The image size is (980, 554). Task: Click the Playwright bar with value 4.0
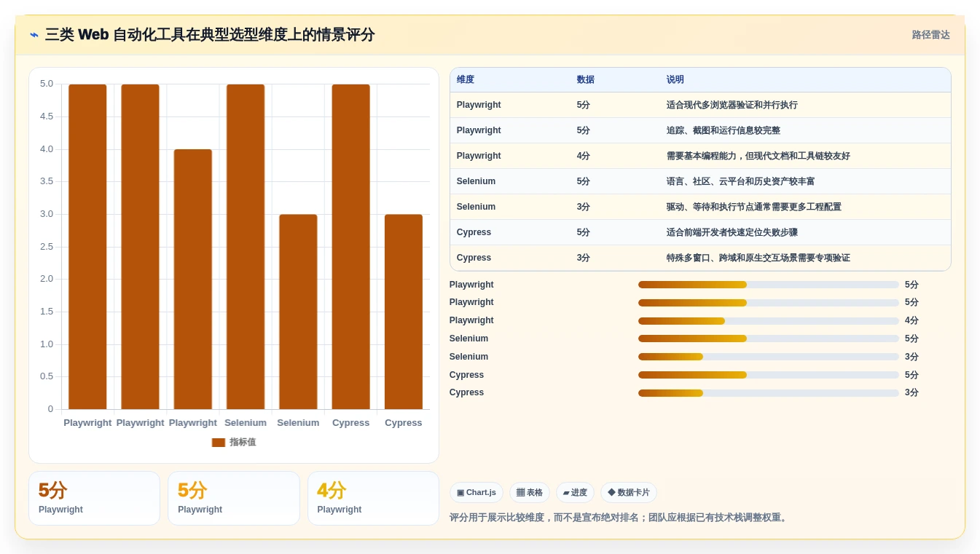[193, 280]
